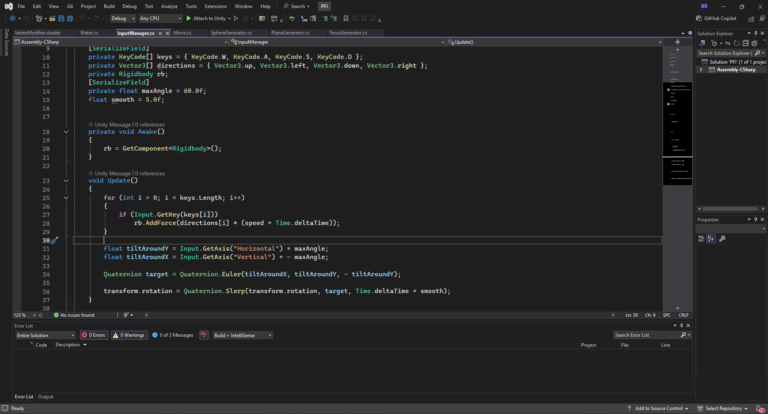The width and height of the screenshot is (768, 414).
Task: Start debugging with the green Attach to Unity arrow
Action: click(189, 19)
